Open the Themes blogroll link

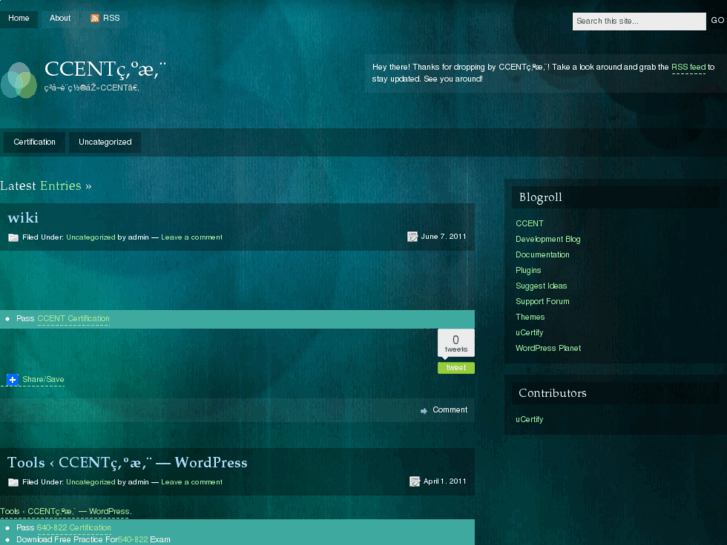click(530, 317)
